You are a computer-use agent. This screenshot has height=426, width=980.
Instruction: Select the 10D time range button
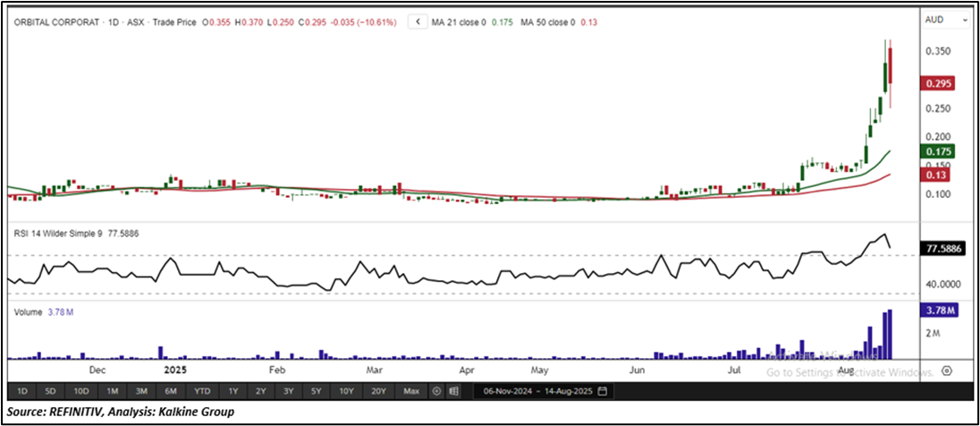(81, 392)
